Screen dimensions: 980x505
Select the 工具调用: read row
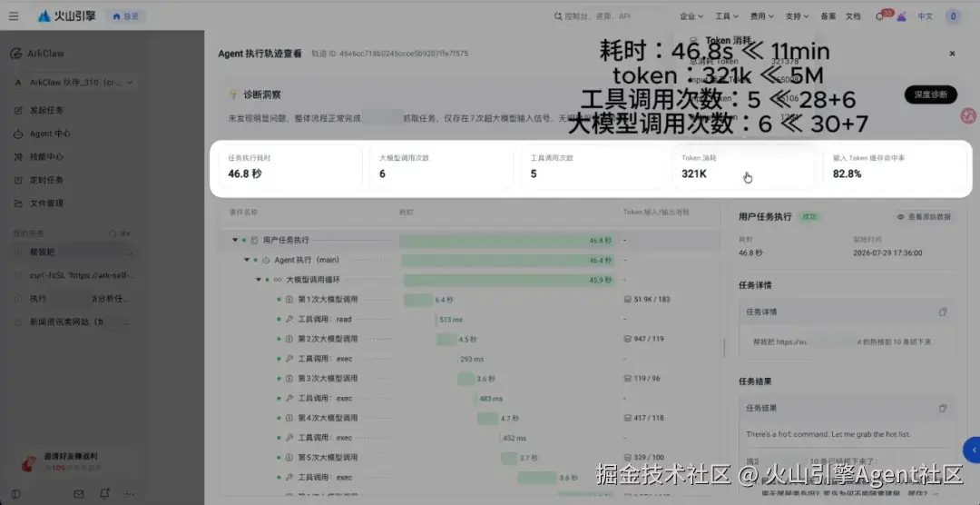470,319
